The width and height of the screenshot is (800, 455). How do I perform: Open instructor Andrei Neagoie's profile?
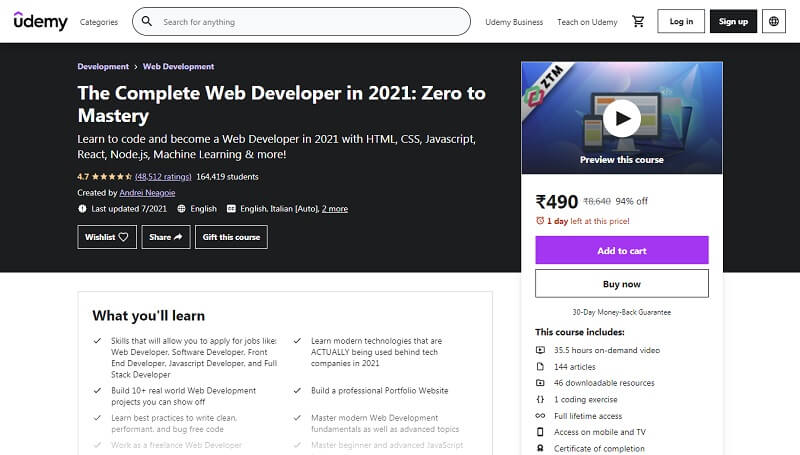tap(147, 193)
